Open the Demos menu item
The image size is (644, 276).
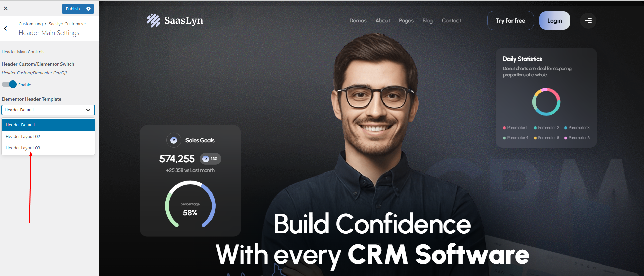coord(358,21)
